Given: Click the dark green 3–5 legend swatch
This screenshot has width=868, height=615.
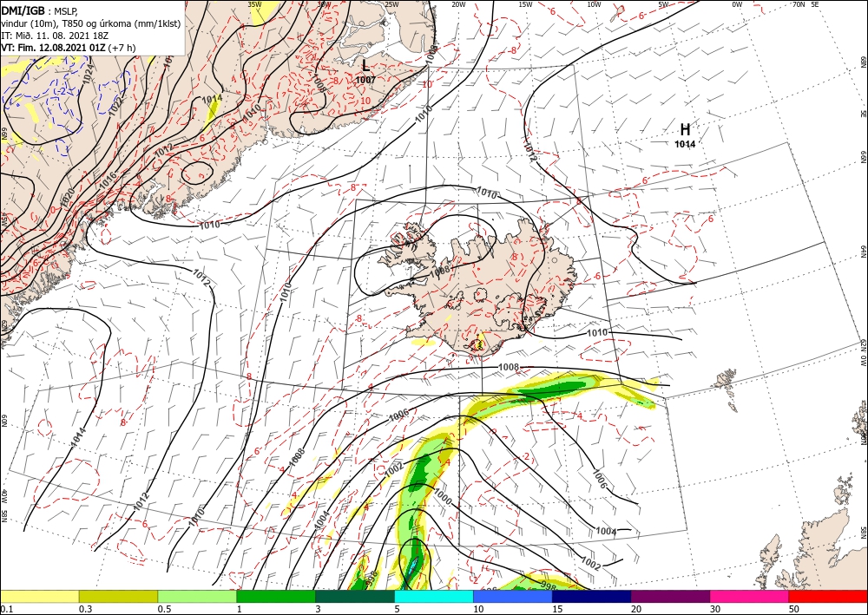Looking at the screenshot, I should 355,596.
